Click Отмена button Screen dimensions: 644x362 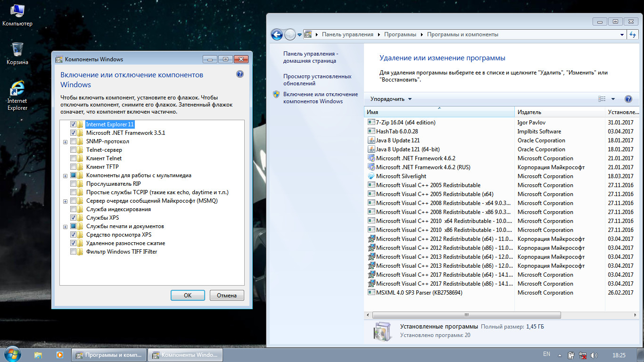227,296
